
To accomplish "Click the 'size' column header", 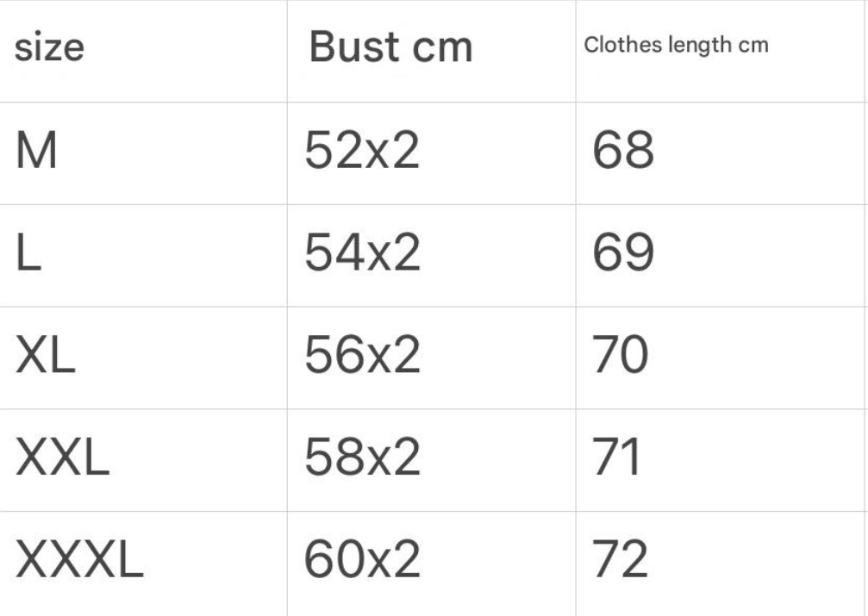I will point(49,47).
